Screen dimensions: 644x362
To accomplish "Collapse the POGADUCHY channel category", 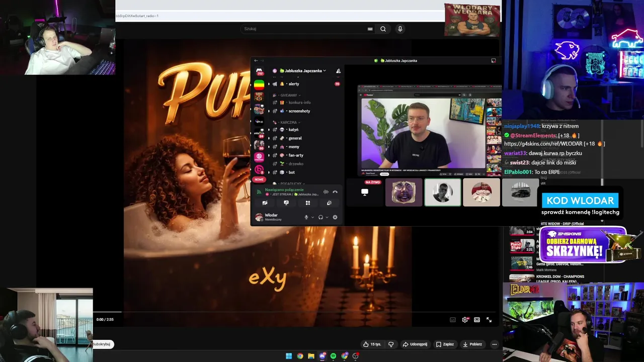I will pyautogui.click(x=290, y=184).
